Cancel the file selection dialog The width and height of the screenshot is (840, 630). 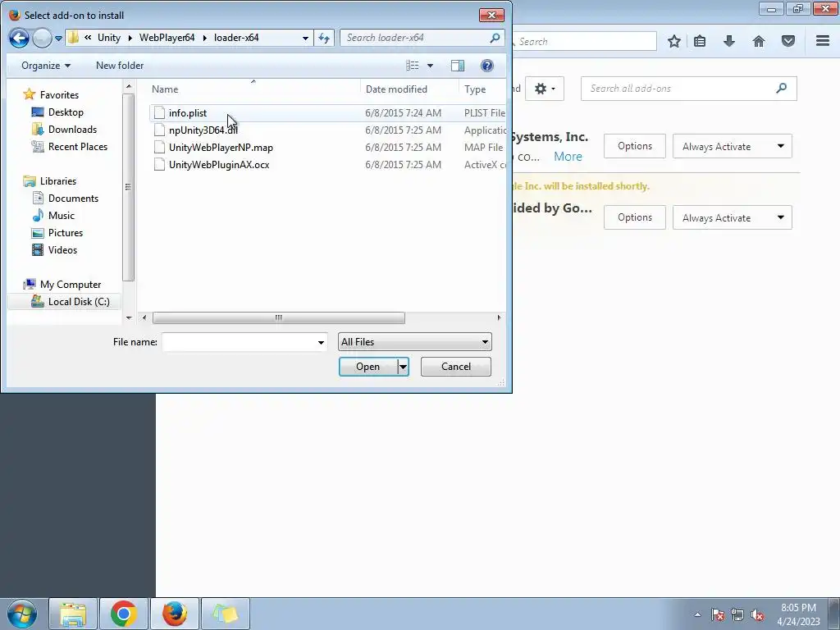pos(456,367)
